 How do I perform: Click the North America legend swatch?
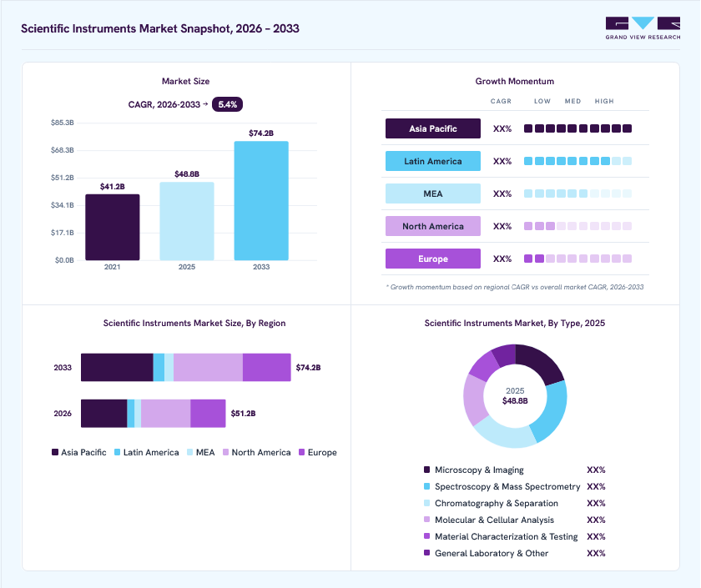pyautogui.click(x=226, y=452)
